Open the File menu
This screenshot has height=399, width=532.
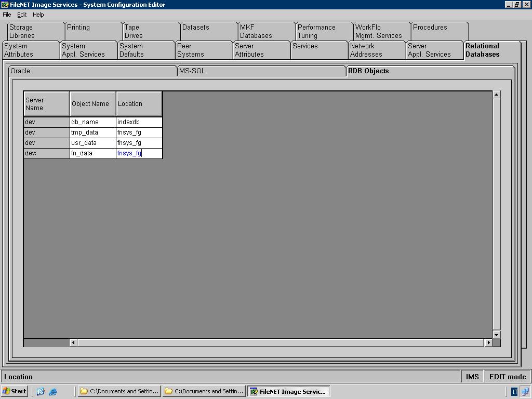point(7,15)
